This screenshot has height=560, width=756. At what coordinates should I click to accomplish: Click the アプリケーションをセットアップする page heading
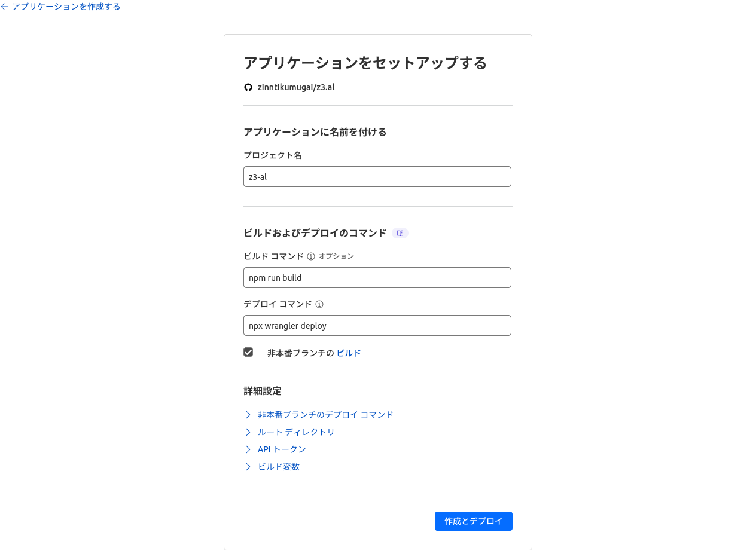[x=365, y=63]
